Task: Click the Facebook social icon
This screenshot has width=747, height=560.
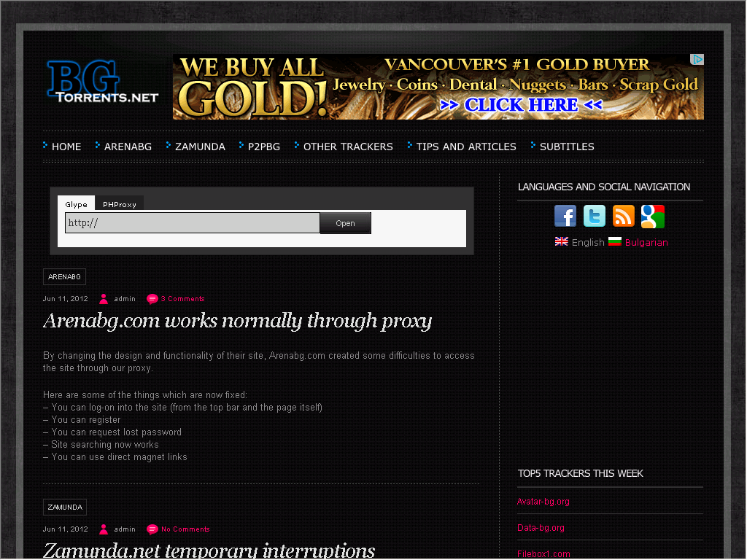Action: pyautogui.click(x=565, y=217)
